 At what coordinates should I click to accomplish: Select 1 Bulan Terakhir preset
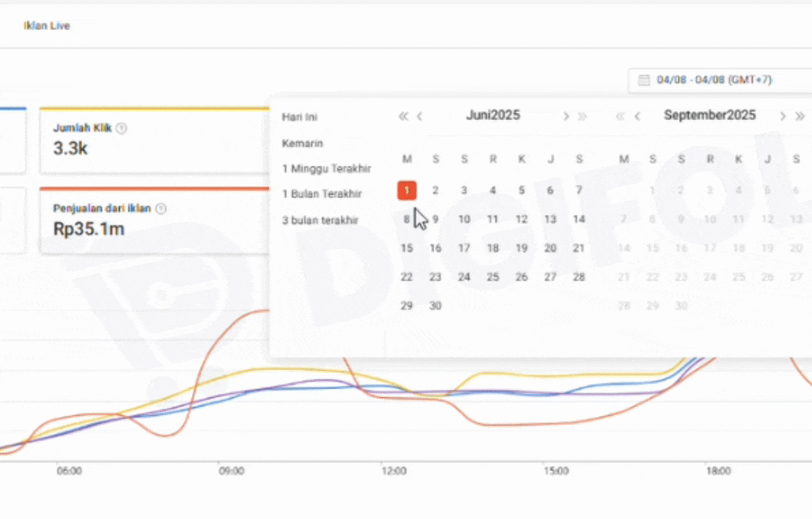[322, 194]
